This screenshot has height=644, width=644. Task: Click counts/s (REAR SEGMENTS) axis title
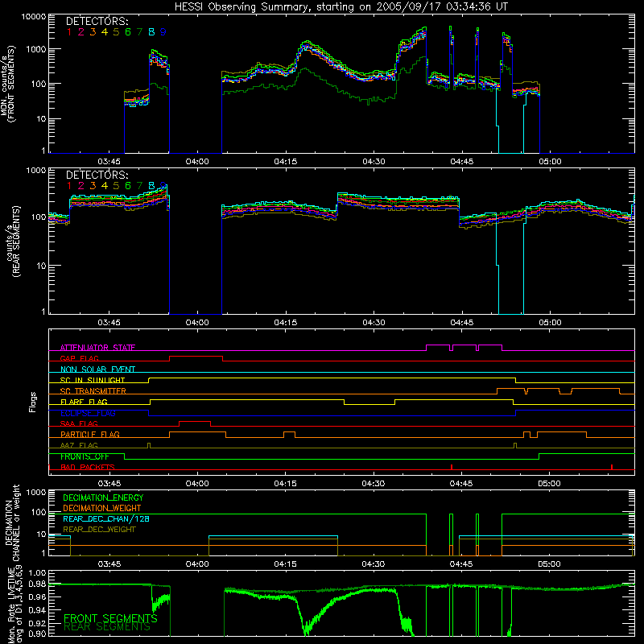(x=14, y=241)
